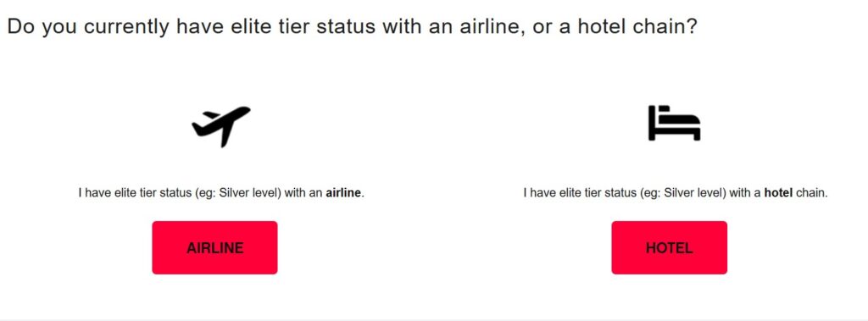Click "Do you currently" at heading start
This screenshot has width=868, height=321.
coord(88,26)
